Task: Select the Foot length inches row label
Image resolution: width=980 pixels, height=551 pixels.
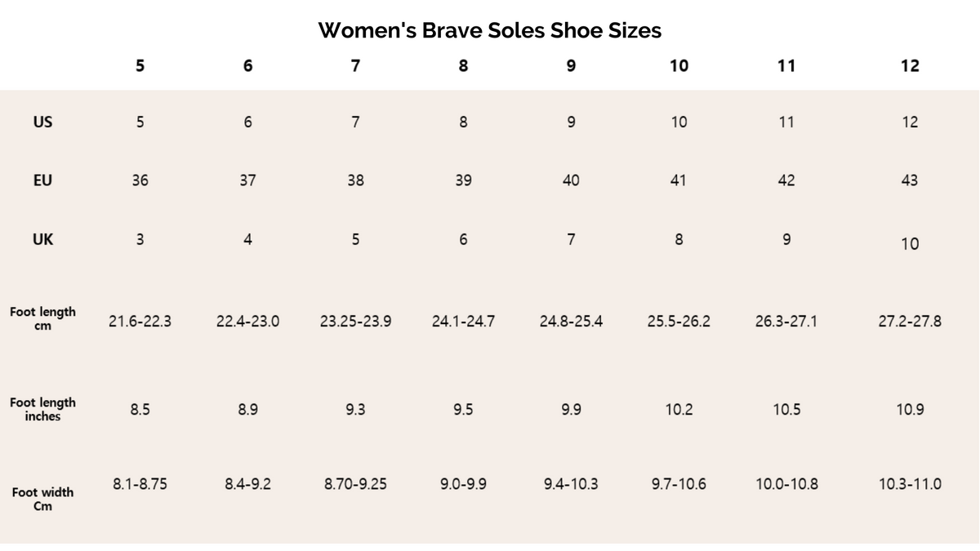Action: [42, 409]
